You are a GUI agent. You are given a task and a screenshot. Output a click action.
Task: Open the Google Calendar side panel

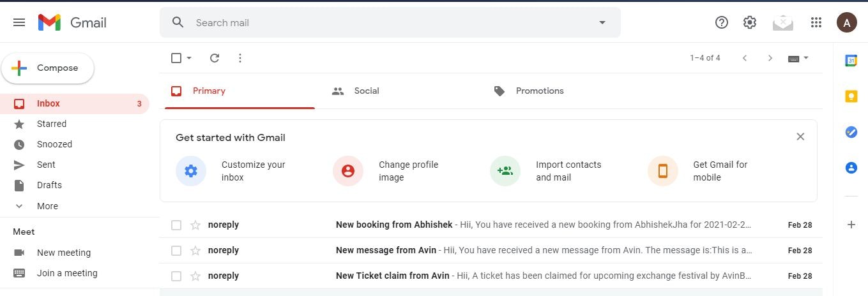[851, 61]
